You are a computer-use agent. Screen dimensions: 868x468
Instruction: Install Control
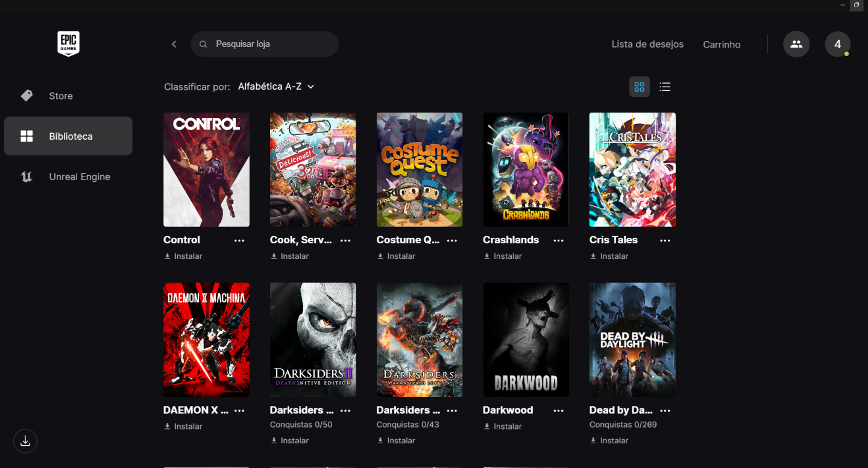(183, 256)
